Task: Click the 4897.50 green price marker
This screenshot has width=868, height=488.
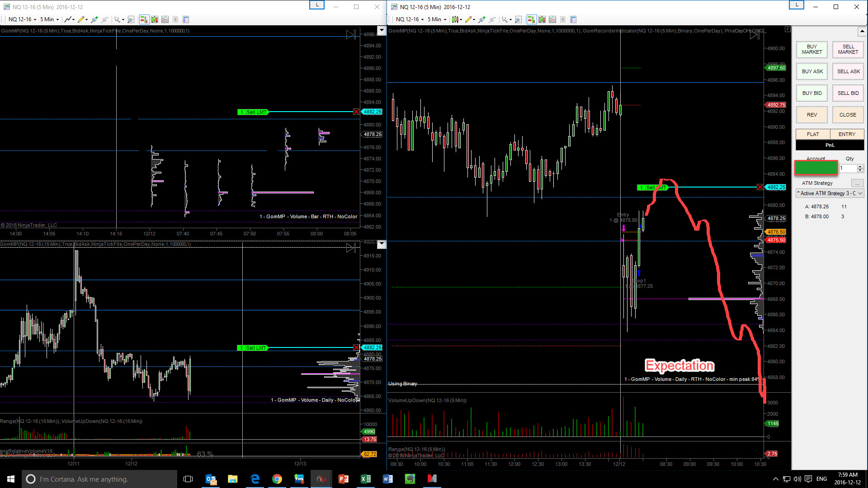Action: [776, 68]
